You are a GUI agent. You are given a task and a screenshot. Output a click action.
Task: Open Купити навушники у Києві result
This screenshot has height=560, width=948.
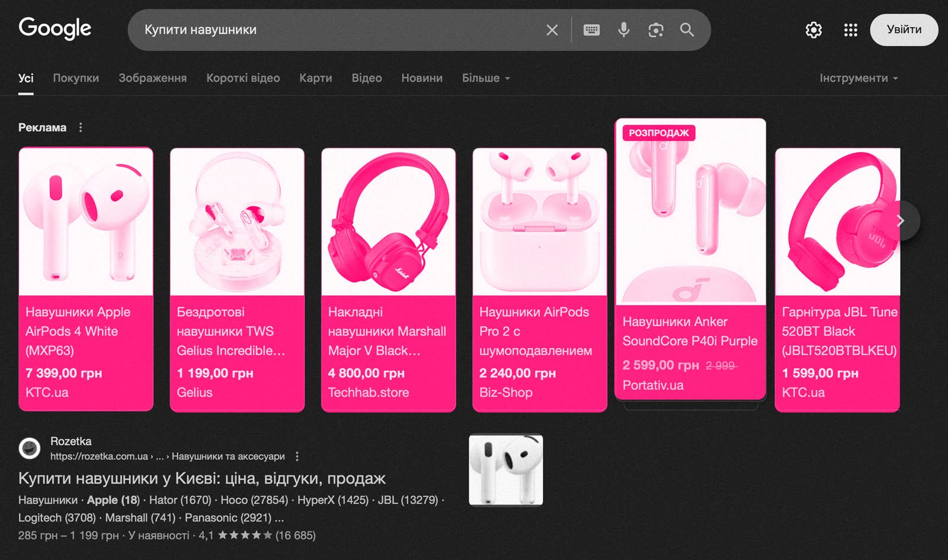pyautogui.click(x=202, y=478)
